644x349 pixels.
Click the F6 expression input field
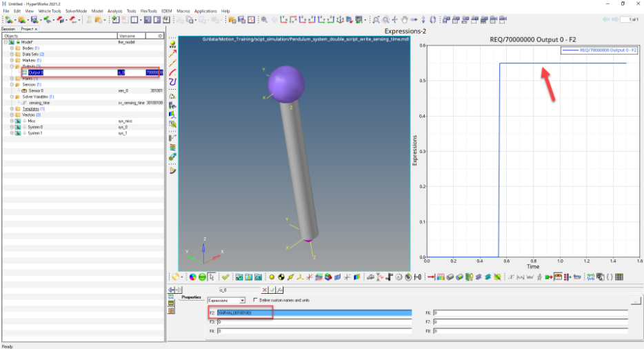(x=531, y=313)
